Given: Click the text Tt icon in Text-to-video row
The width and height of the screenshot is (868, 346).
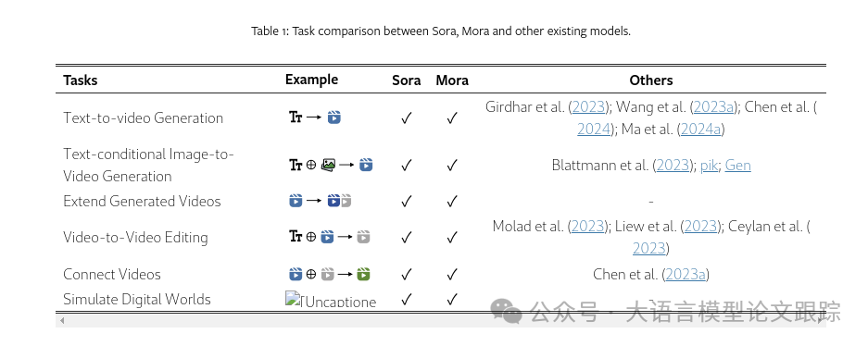Looking at the screenshot, I should (296, 117).
